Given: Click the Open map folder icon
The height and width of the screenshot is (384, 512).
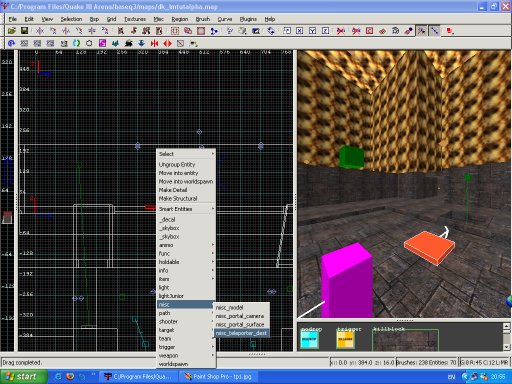Looking at the screenshot, I should point(12,31).
